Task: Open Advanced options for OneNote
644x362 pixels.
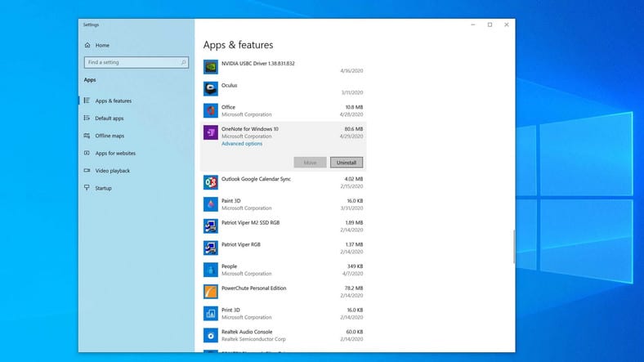Action: click(x=242, y=144)
